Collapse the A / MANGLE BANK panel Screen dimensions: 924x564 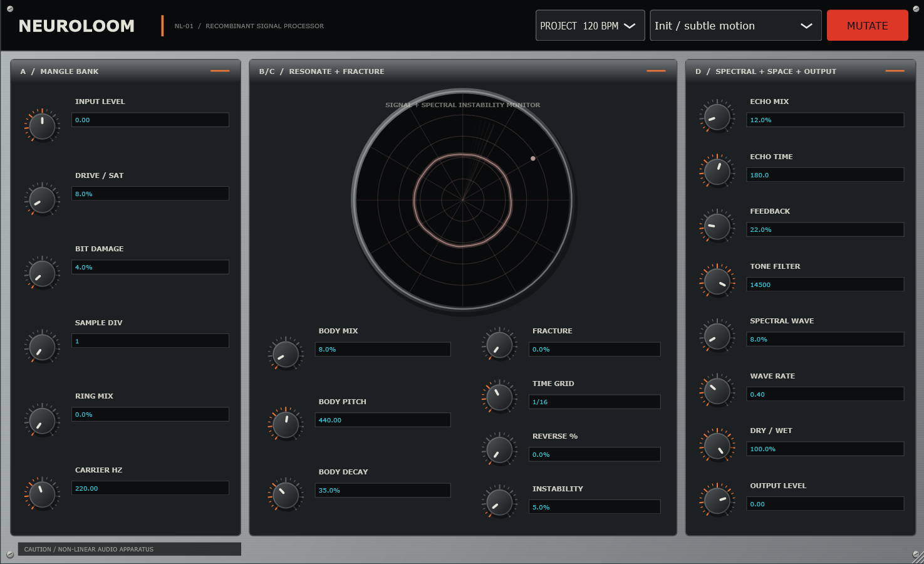220,71
